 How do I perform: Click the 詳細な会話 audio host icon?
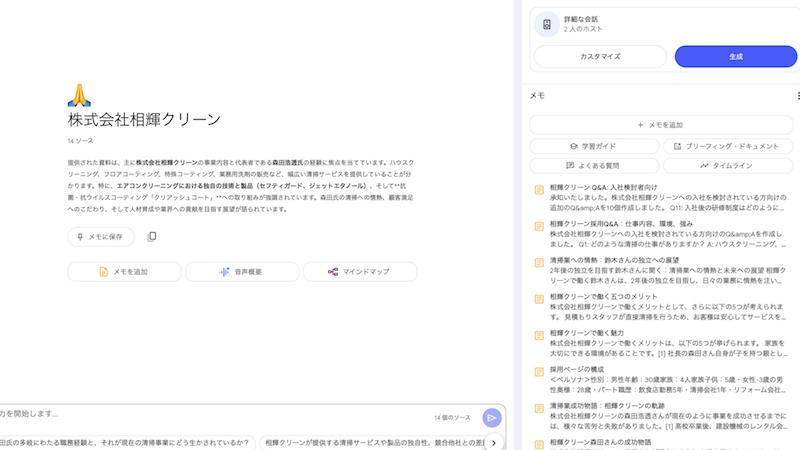pos(546,24)
